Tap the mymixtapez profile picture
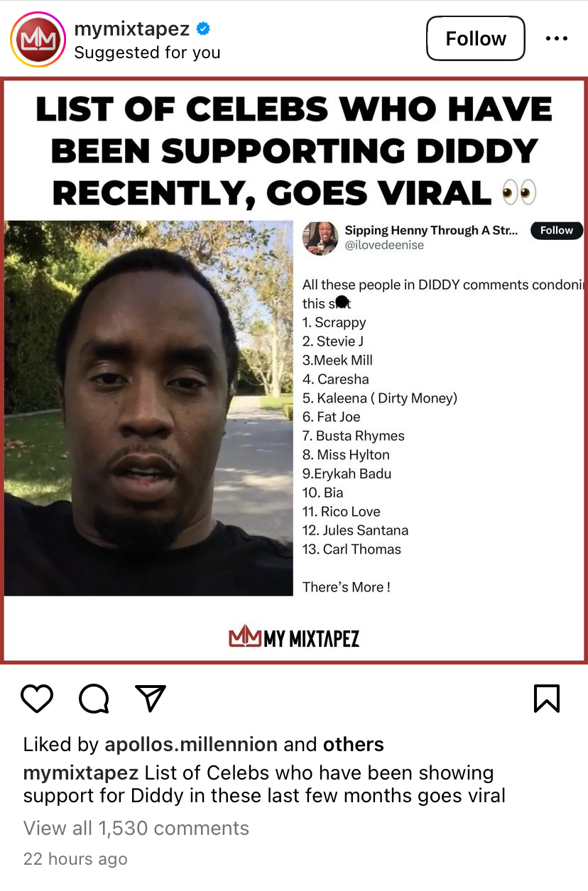This screenshot has height=891, width=588. pos(37,40)
